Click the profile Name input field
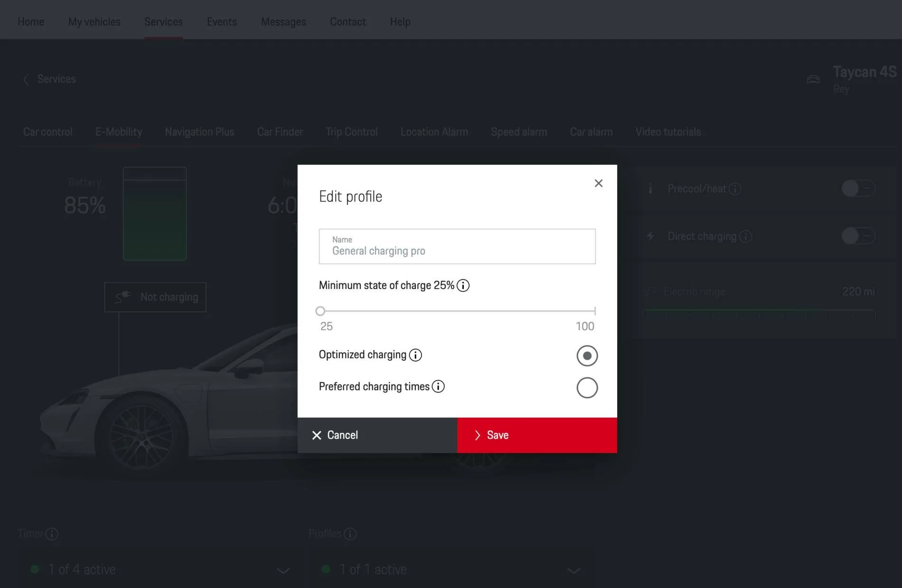 pos(457,246)
